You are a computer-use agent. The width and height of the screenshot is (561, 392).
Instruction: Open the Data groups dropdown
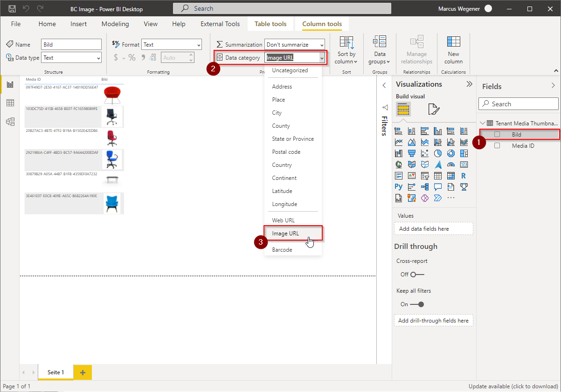(380, 50)
